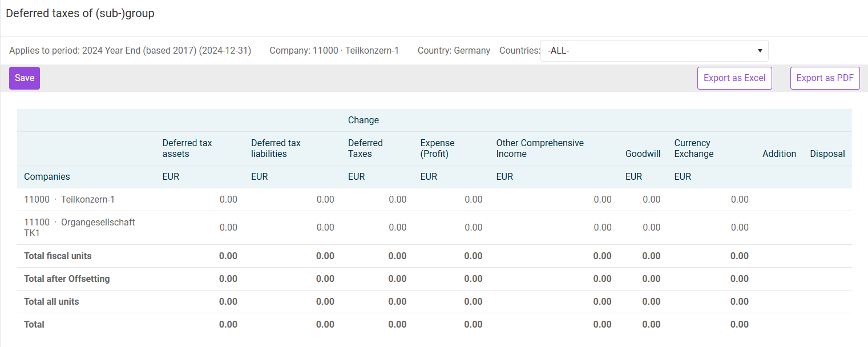This screenshot has width=868, height=347.
Task: Click Deferred tax assets value for Teilkonzern-1
Action: pos(228,200)
